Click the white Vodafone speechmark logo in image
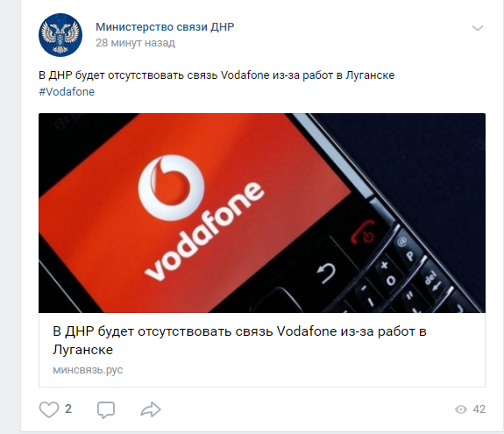Screen dimensions: 504x434 tap(171, 188)
